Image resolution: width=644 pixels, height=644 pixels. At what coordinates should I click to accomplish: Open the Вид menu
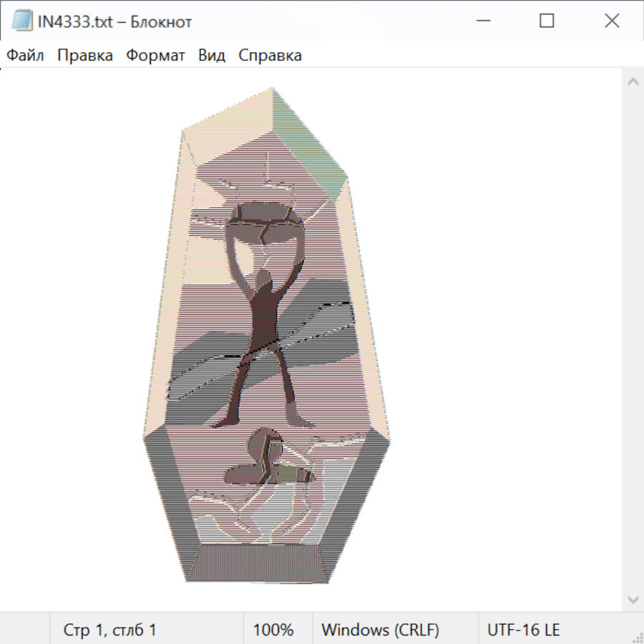pyautogui.click(x=212, y=56)
